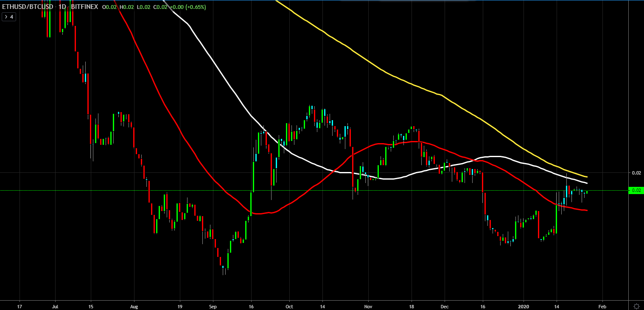Click the gray 0.02 price scale label

point(636,173)
